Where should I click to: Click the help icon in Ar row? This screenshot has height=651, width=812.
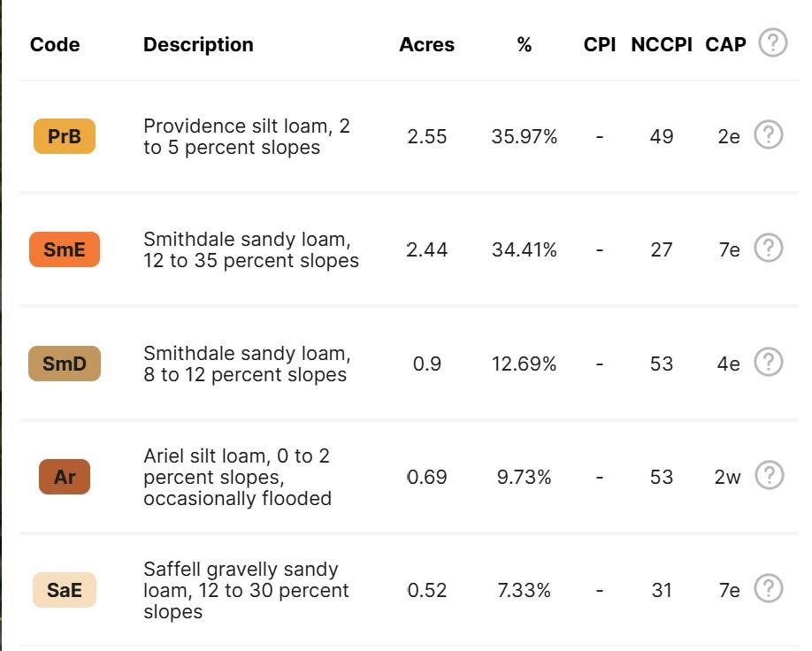769,475
